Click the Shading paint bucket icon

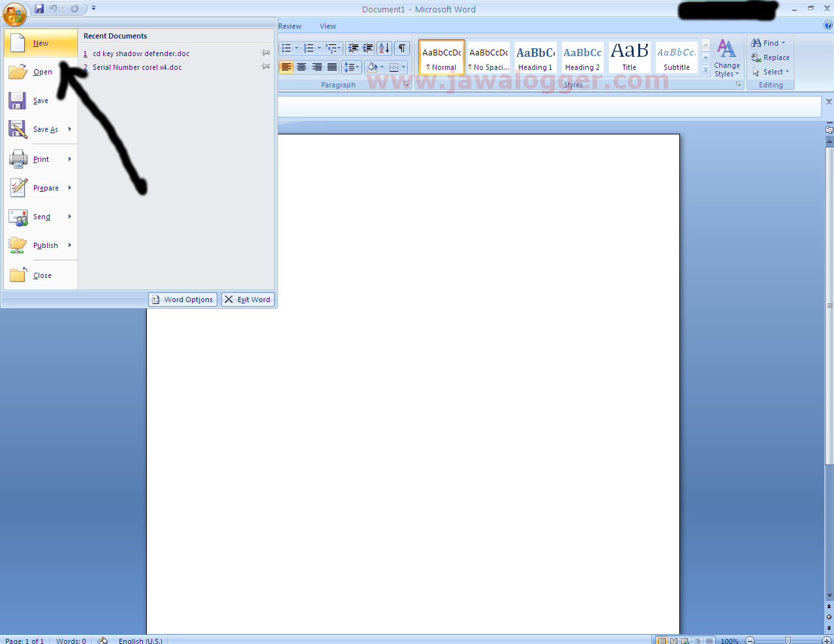point(371,67)
